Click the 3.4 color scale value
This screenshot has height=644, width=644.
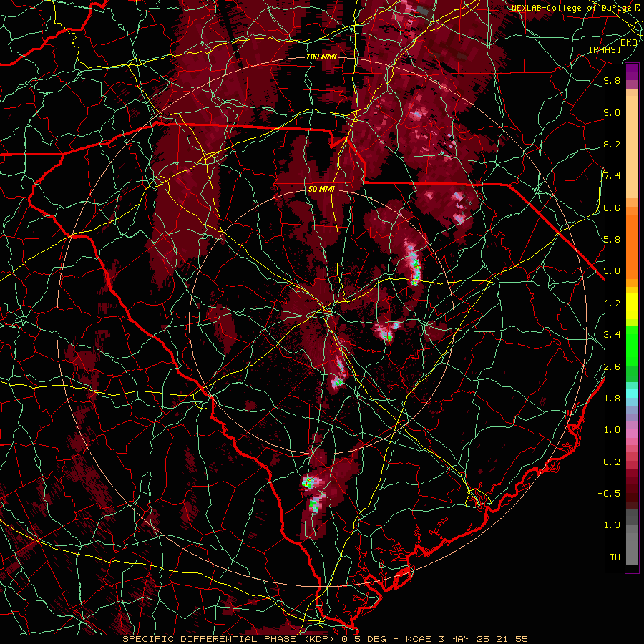[612, 335]
